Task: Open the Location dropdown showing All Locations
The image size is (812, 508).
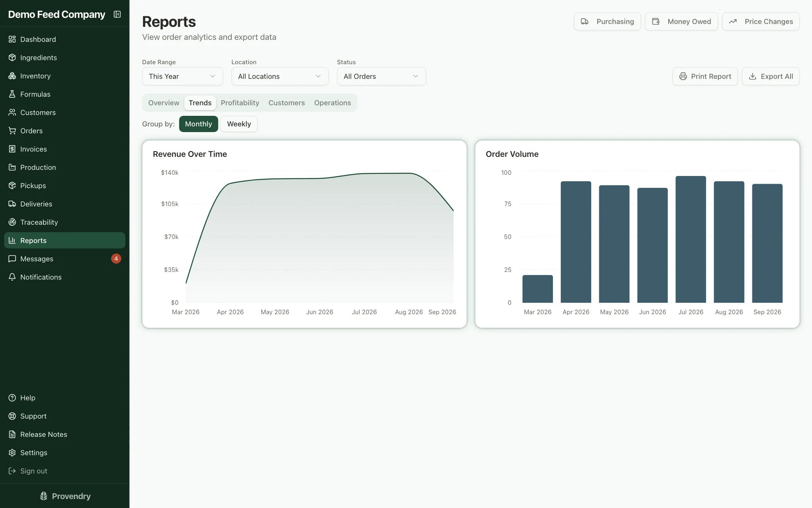Action: pyautogui.click(x=280, y=76)
